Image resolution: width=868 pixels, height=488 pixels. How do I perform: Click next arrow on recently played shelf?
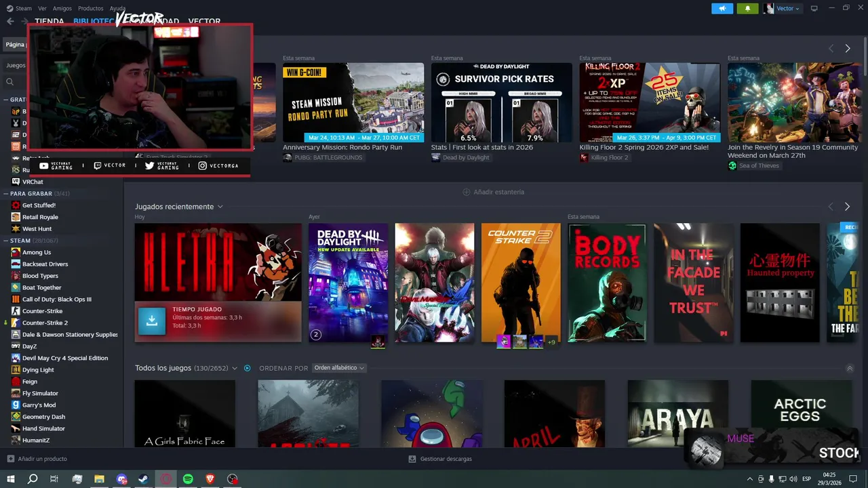click(847, 207)
